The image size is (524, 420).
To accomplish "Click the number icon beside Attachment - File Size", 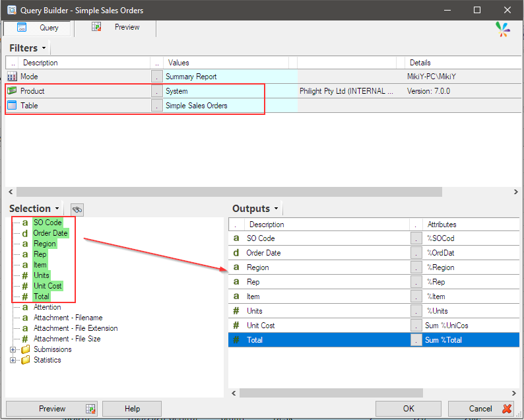I will tap(25, 339).
